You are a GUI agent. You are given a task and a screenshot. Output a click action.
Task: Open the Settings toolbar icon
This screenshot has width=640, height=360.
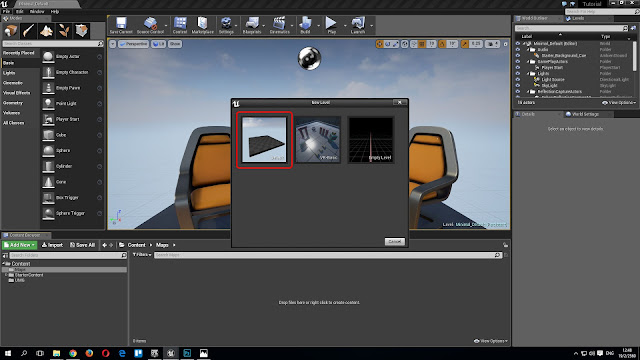tap(226, 25)
